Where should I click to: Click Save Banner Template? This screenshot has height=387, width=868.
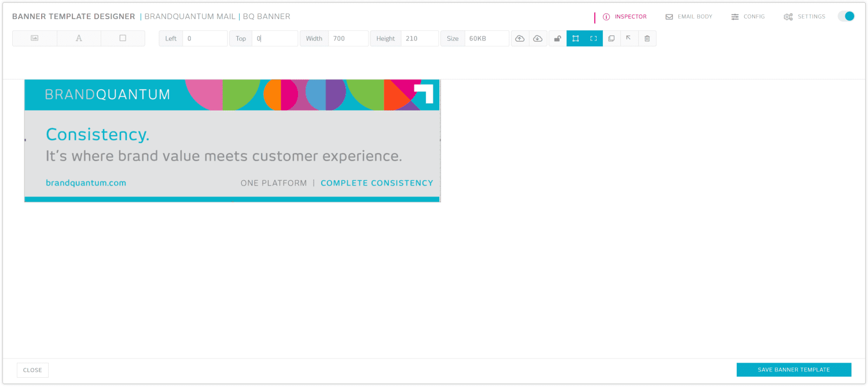[x=793, y=370]
